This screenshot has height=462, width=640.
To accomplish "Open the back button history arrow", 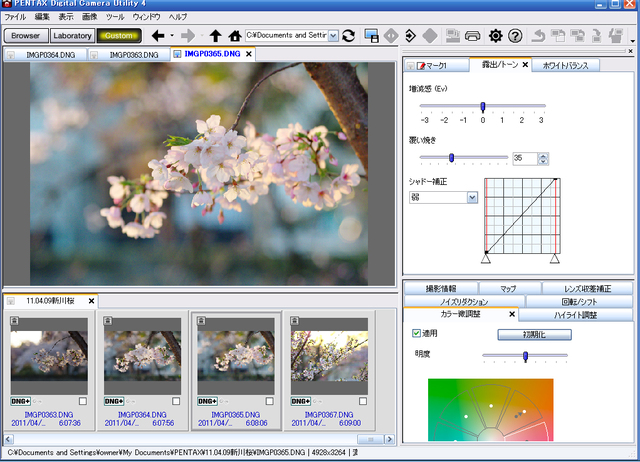I will tap(172, 36).
